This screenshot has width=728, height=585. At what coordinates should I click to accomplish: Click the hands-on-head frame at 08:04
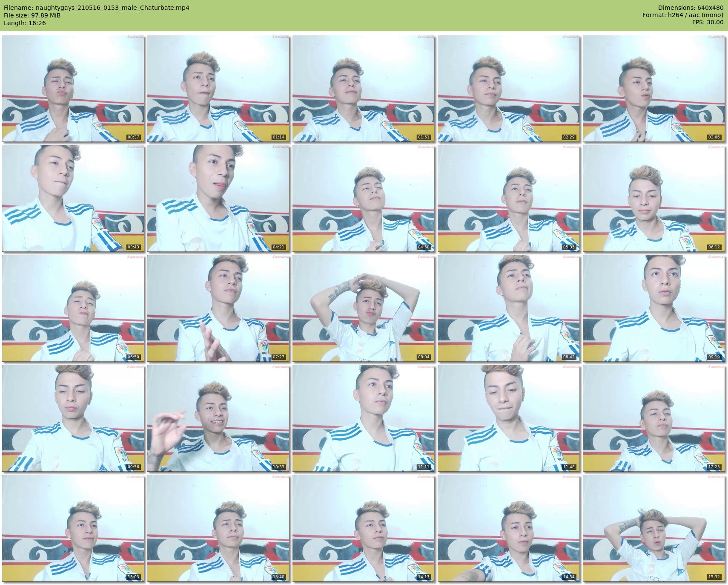[x=364, y=308]
